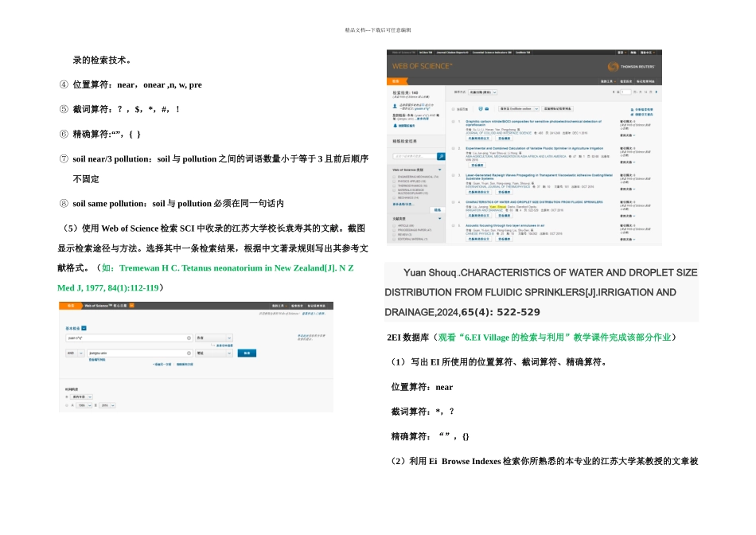
Task: Click orange 检索 tab in results screenshot
Action: (x=396, y=81)
